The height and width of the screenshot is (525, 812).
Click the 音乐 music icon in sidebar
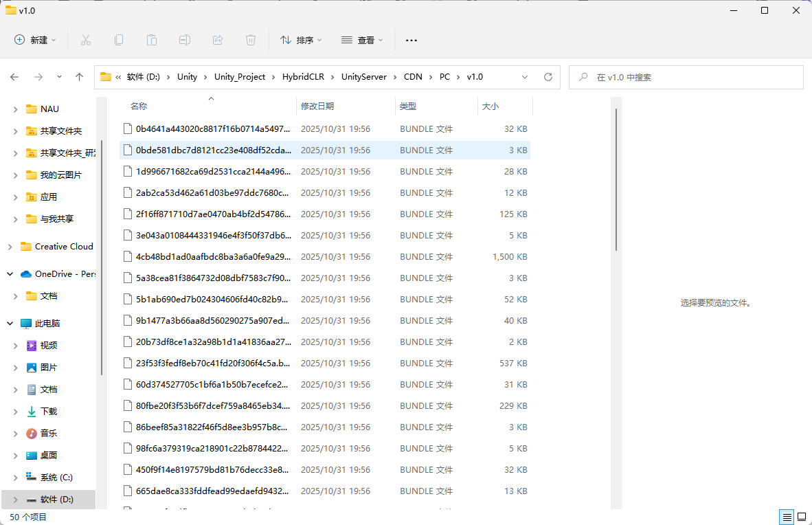(x=32, y=434)
